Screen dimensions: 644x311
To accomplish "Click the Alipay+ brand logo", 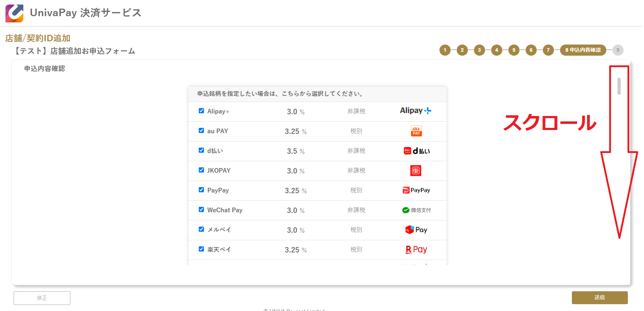I will (416, 111).
